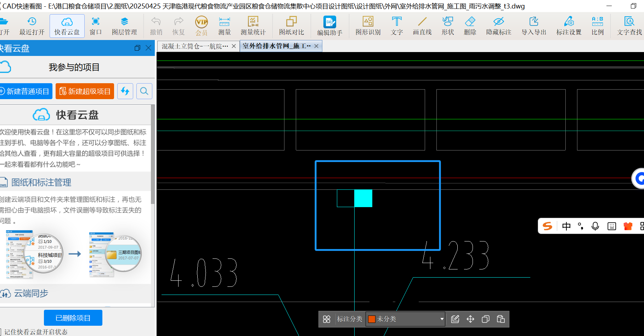Open 测量统计 measurement statistics
The image size is (644, 336).
click(253, 26)
